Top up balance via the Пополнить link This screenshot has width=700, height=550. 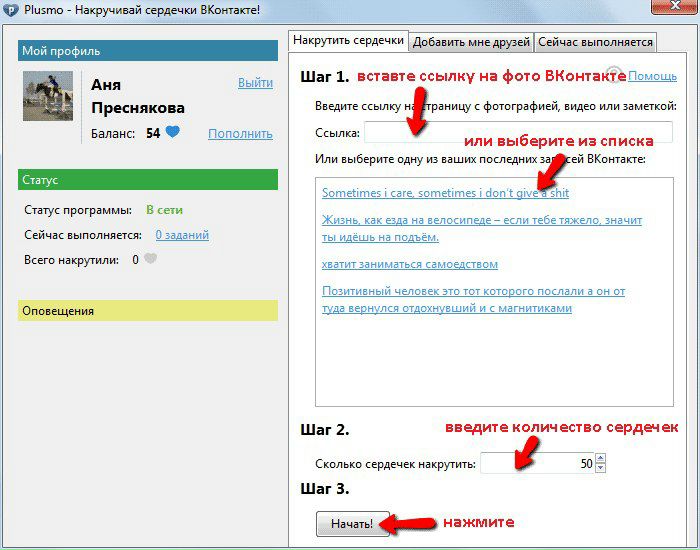(240, 133)
